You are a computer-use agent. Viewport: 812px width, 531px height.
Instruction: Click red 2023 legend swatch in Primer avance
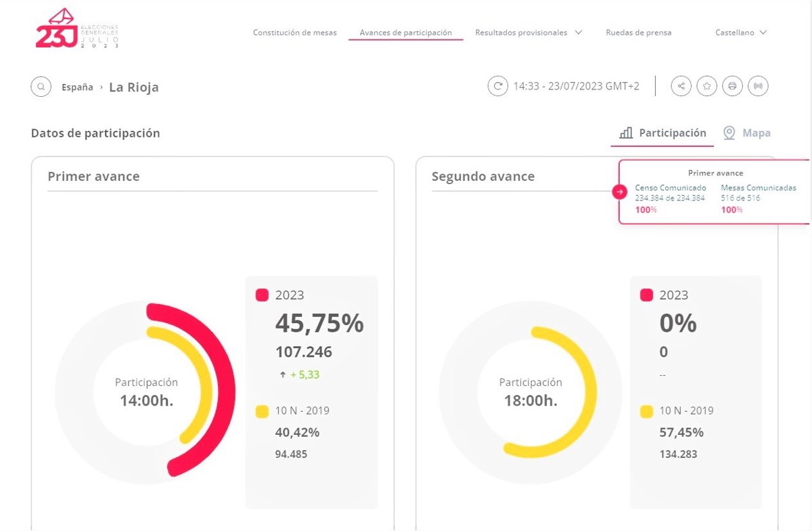pos(263,295)
